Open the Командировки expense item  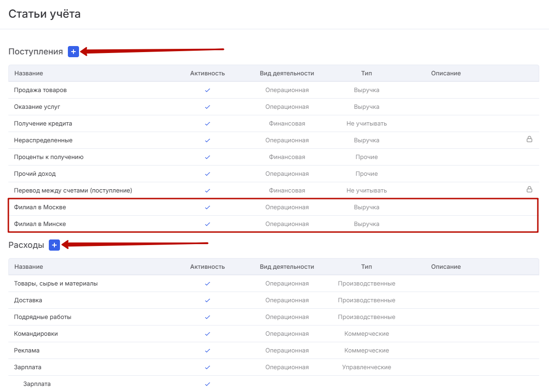36,334
